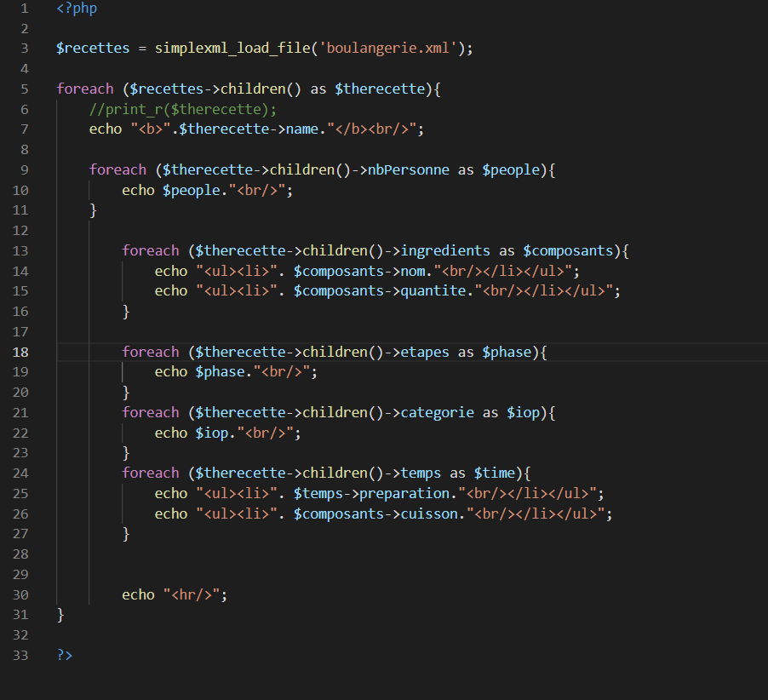Image resolution: width=768 pixels, height=700 pixels.
Task: Click nbPersonne on line 9
Action: 409,170
